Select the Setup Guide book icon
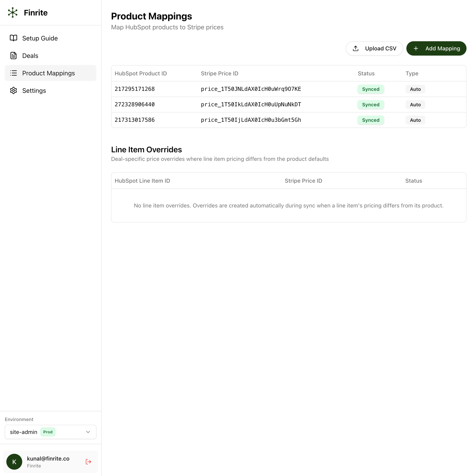Screen dimensions: 476x476 tap(13, 38)
